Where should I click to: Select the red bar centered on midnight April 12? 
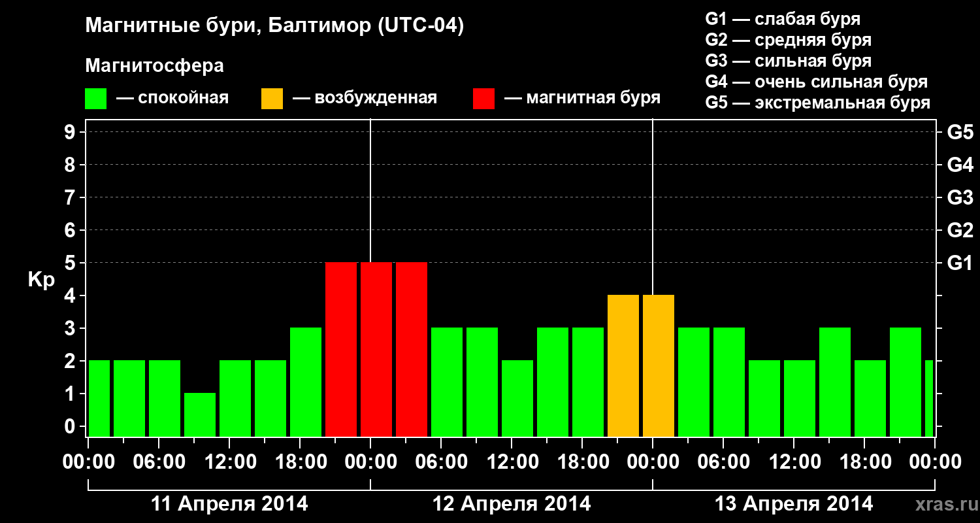(x=376, y=350)
